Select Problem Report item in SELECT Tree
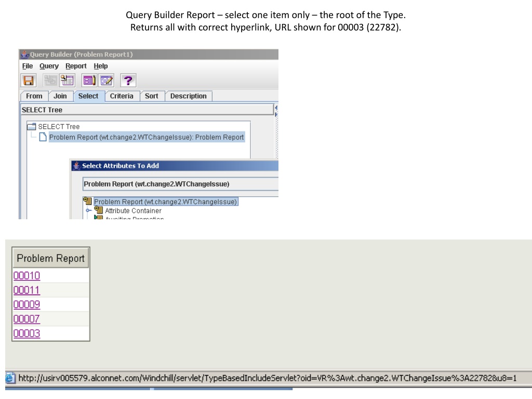The image size is (532, 399). pyautogui.click(x=147, y=137)
